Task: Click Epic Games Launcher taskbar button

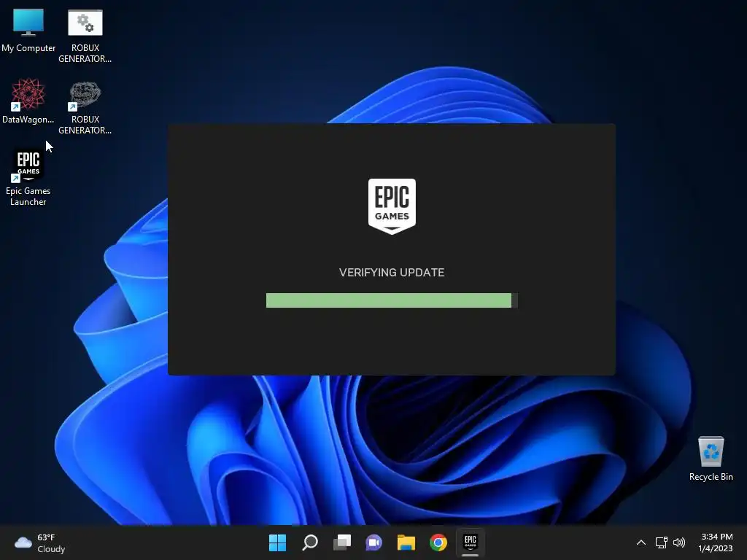Action: pos(471,542)
